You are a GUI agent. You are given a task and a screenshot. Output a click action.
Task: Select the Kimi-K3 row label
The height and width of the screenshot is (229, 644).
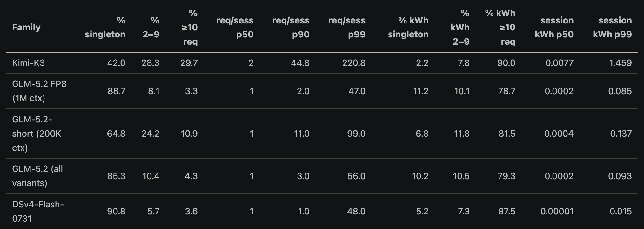point(29,63)
